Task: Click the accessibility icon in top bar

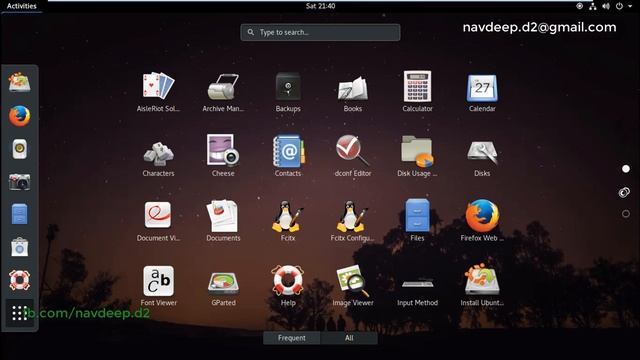Action: click(580, 6)
